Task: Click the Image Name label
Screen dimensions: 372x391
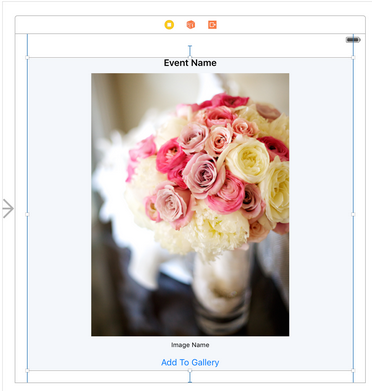Action: 190,345
